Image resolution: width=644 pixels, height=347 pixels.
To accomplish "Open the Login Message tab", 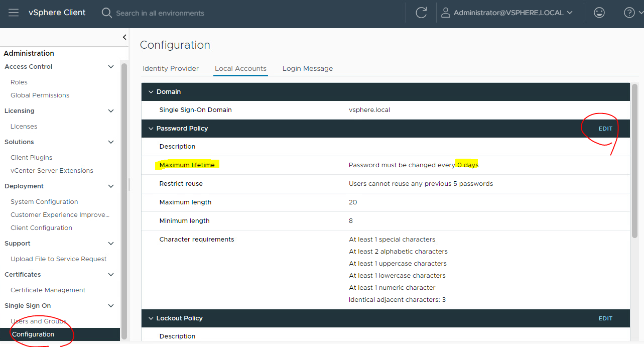I will tap(308, 68).
